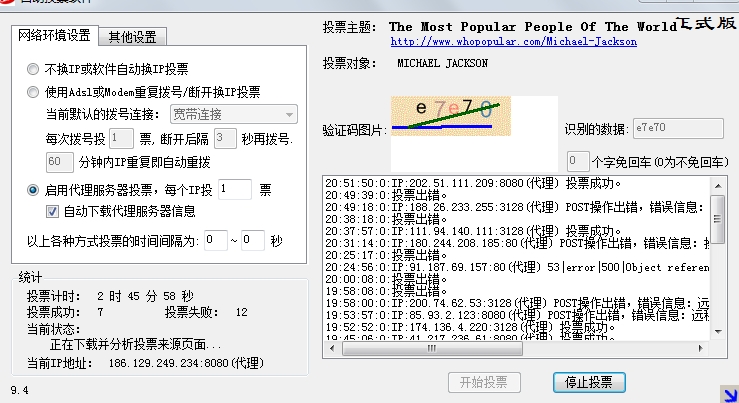
Task: Select log entry IP 174.136.4.220:3128
Action: (x=470, y=327)
